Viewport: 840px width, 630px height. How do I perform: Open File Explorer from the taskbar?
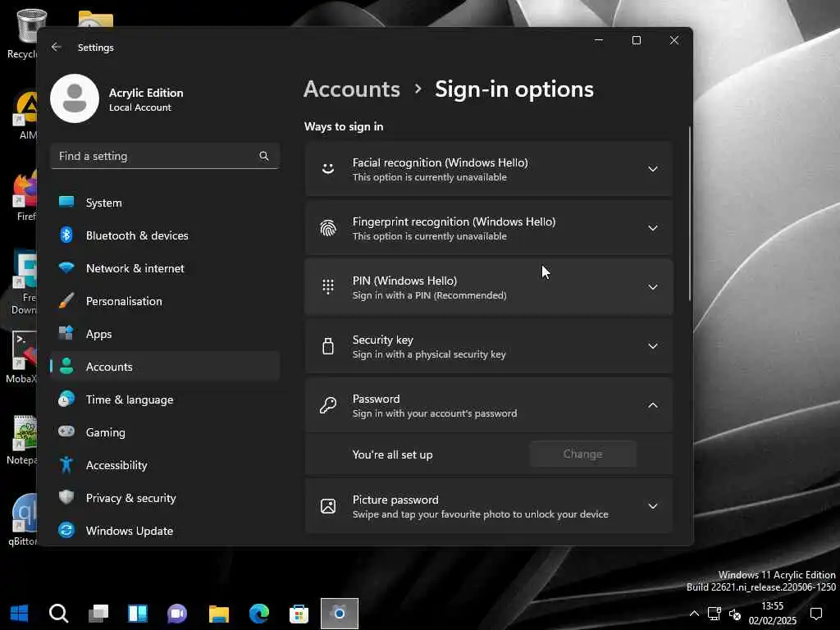[x=218, y=614]
